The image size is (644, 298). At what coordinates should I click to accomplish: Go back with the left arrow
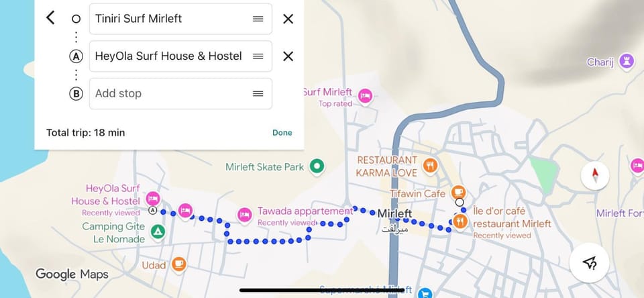pyautogui.click(x=50, y=17)
